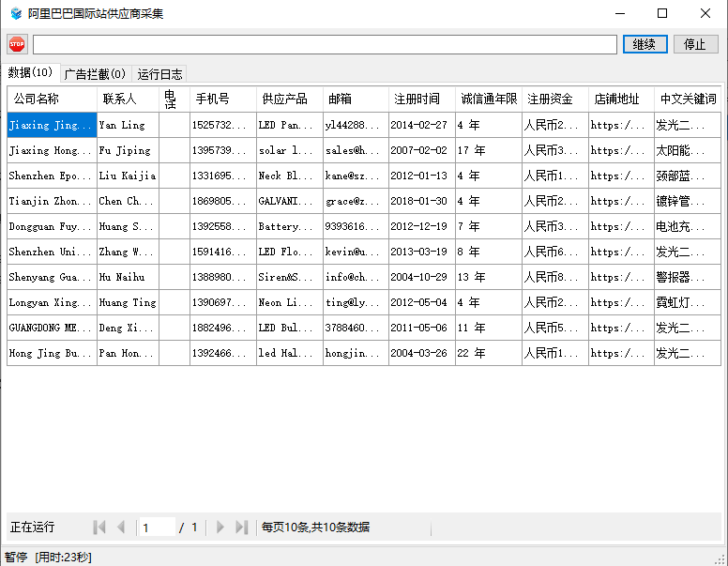728x566 pixels.
Task: Click the 2004-10-29 registration date cell
Action: 420,277
